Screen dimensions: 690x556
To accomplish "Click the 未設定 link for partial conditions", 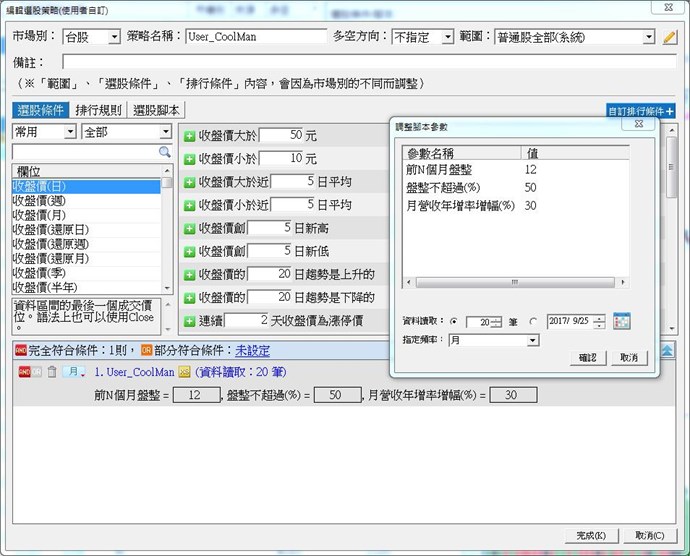I will click(252, 351).
